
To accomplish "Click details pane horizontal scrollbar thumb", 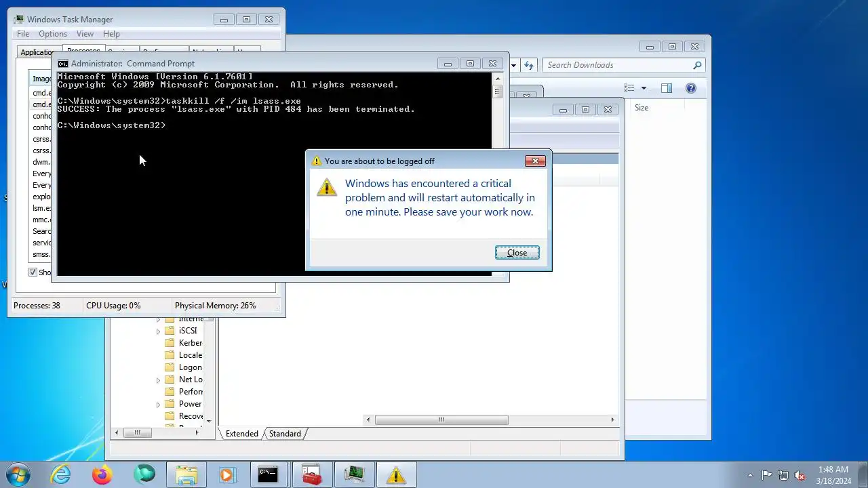I will (x=441, y=420).
